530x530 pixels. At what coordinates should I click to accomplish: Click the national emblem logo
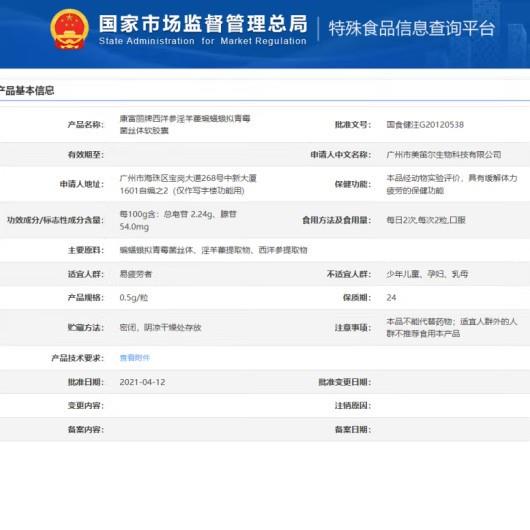[x=69, y=29]
